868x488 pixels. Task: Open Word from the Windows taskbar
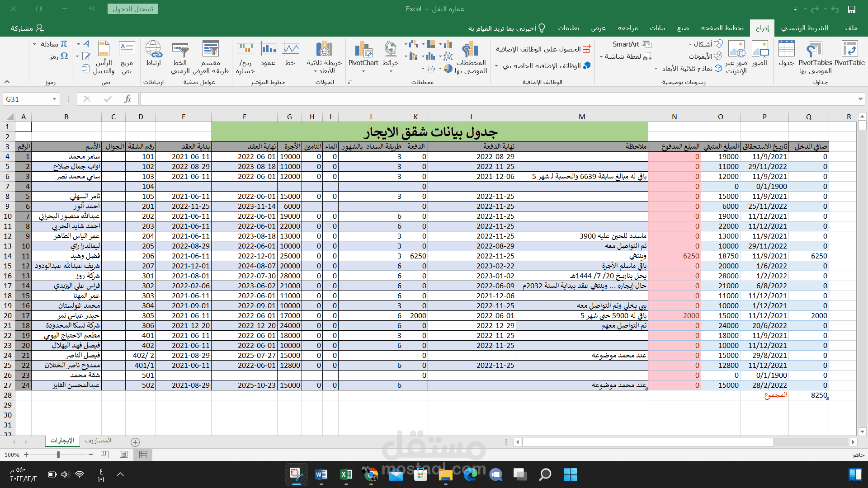[321, 474]
